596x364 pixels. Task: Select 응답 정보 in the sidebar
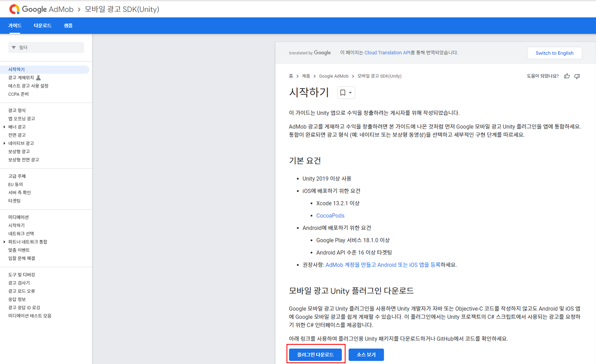[17, 299]
